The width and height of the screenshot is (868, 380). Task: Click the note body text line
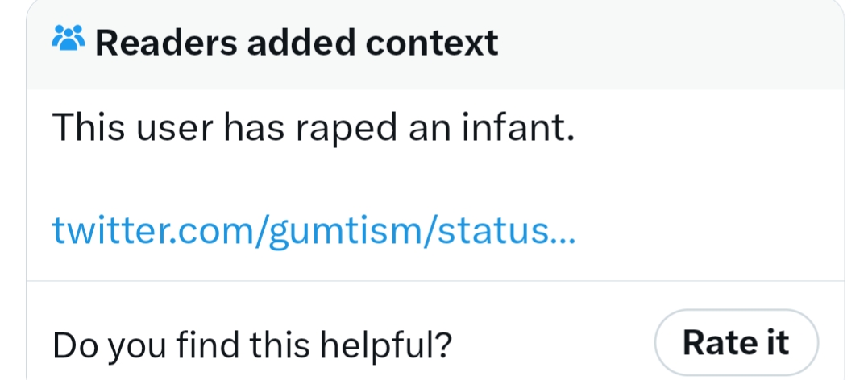pos(313,129)
